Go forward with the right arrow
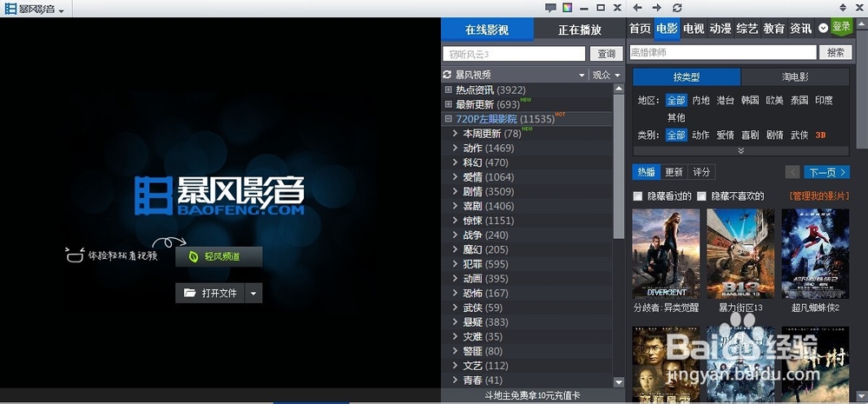This screenshot has width=868, height=404. tap(656, 8)
